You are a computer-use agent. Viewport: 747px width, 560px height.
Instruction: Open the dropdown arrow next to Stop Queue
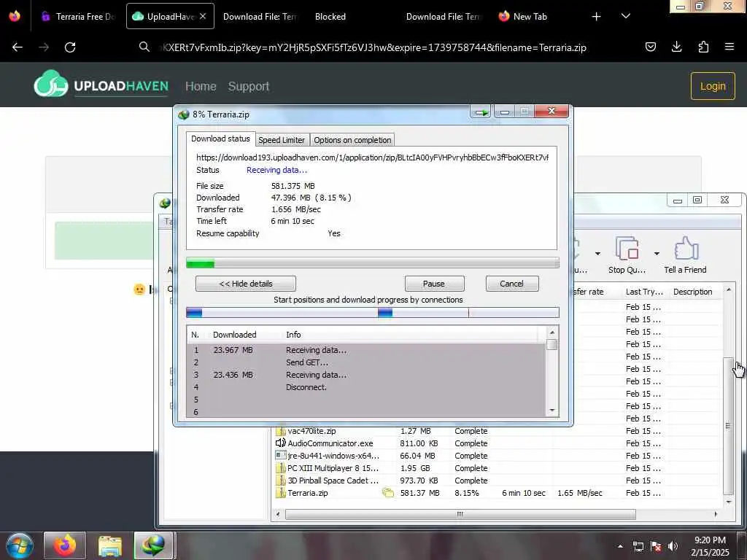(x=657, y=253)
